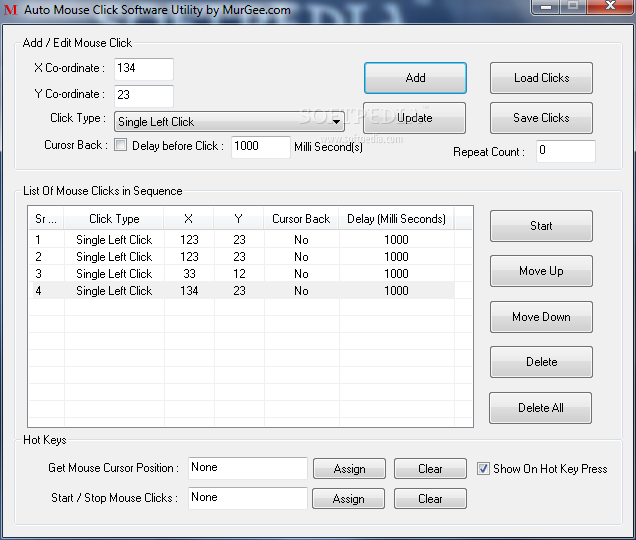
Task: Click the Cursor Back column header
Action: (301, 219)
